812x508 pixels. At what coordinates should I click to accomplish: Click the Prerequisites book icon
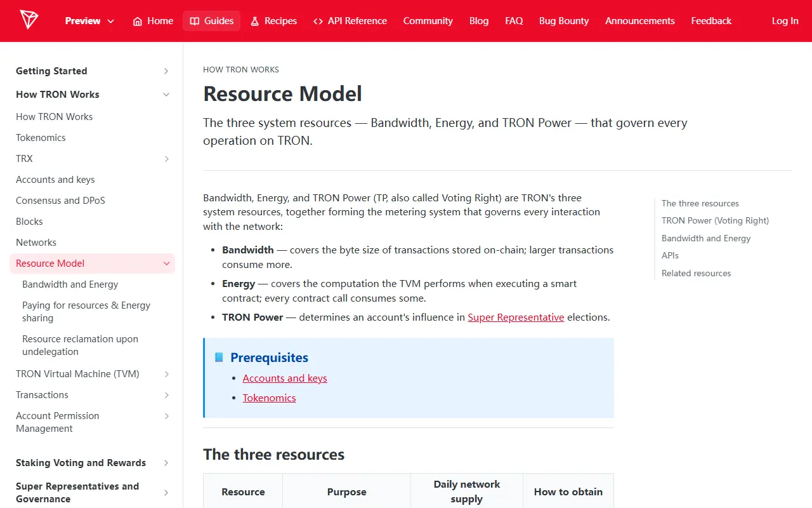[219, 358]
